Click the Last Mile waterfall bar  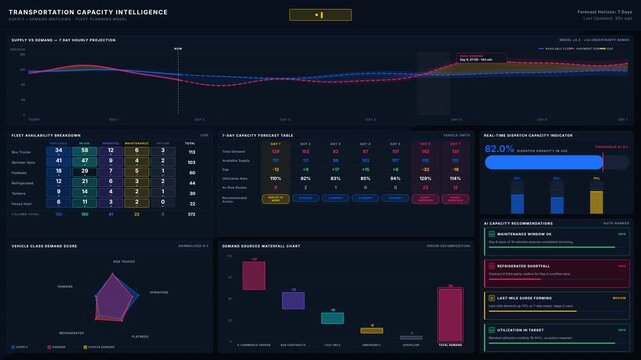tap(332, 318)
